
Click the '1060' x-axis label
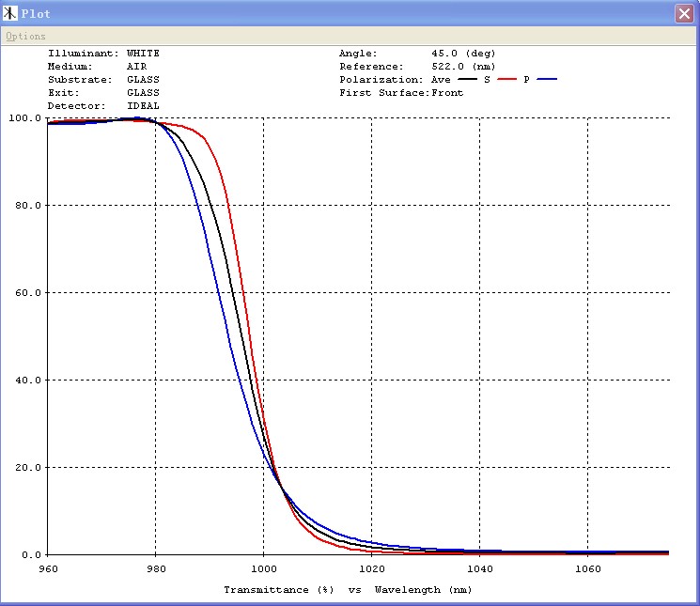(588, 569)
